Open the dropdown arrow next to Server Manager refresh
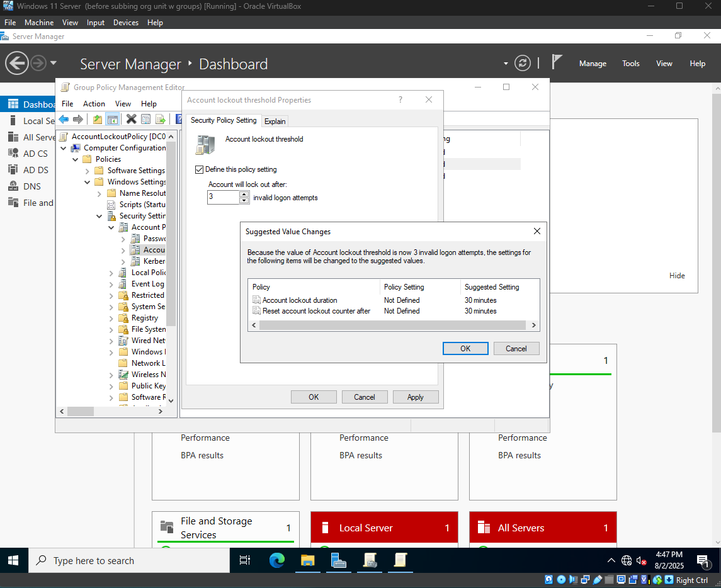The height and width of the screenshot is (588, 721). [506, 64]
